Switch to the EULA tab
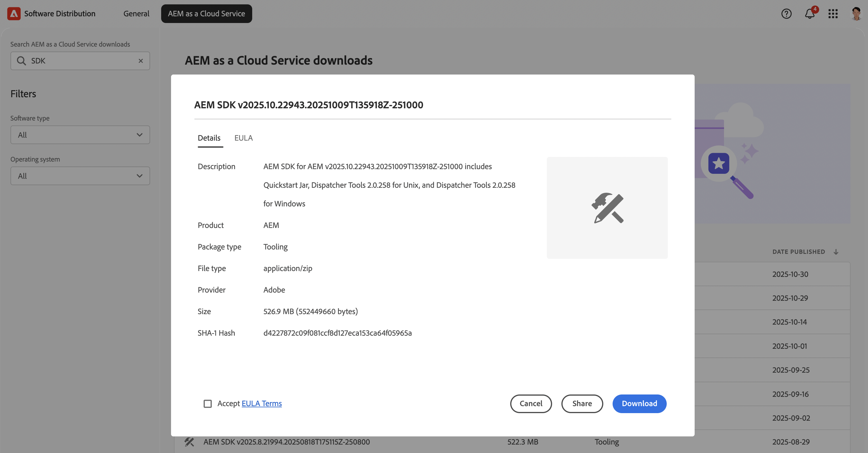 tap(243, 138)
